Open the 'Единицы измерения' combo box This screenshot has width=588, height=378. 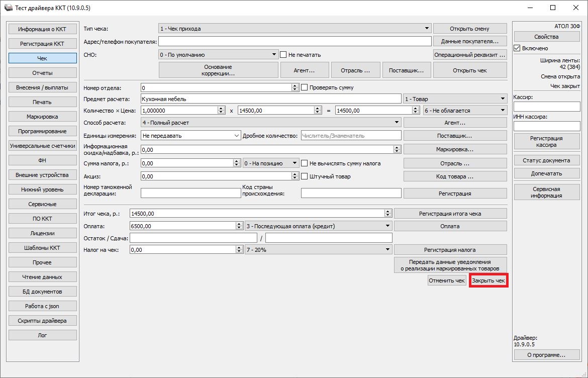point(190,136)
